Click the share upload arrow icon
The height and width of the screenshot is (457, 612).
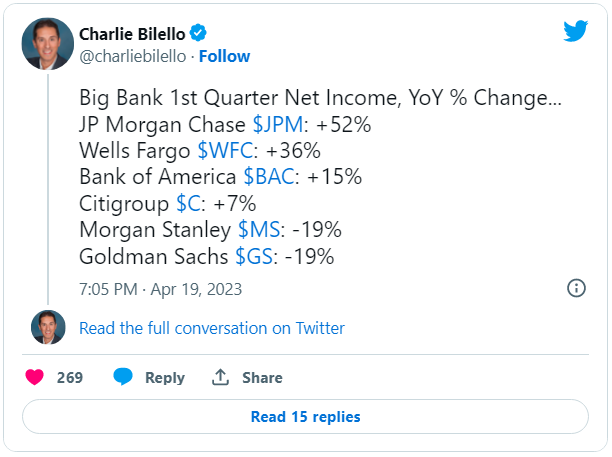(x=220, y=377)
